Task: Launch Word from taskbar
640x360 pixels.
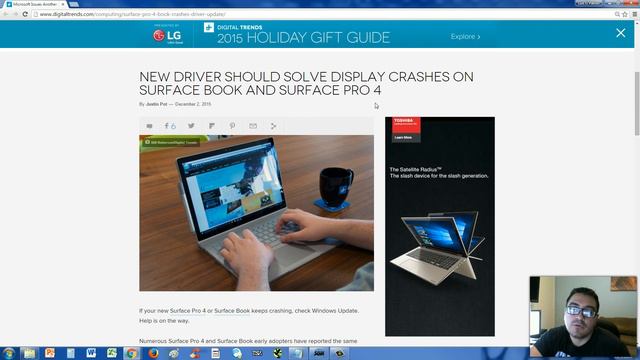Action: coord(91,353)
